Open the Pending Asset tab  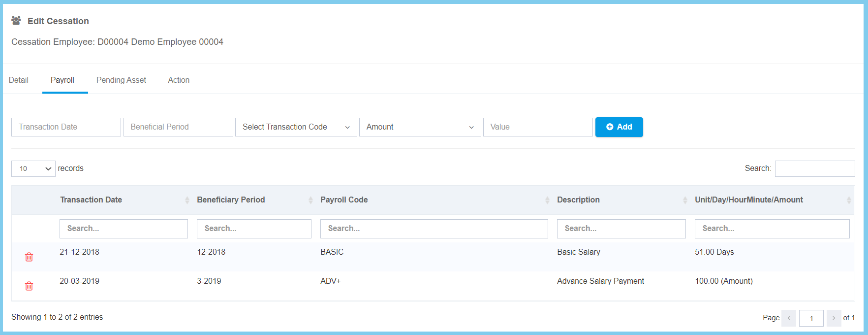(121, 80)
